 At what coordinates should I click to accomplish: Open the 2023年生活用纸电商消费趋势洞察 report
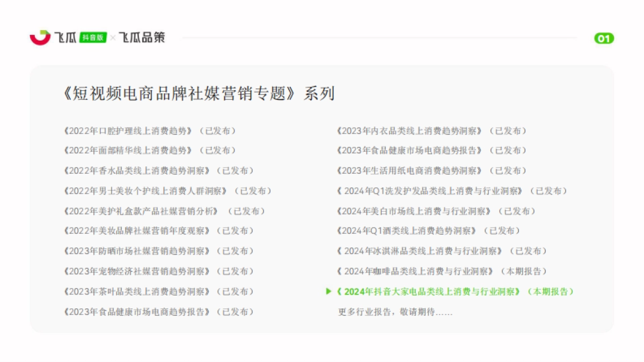tap(409, 171)
